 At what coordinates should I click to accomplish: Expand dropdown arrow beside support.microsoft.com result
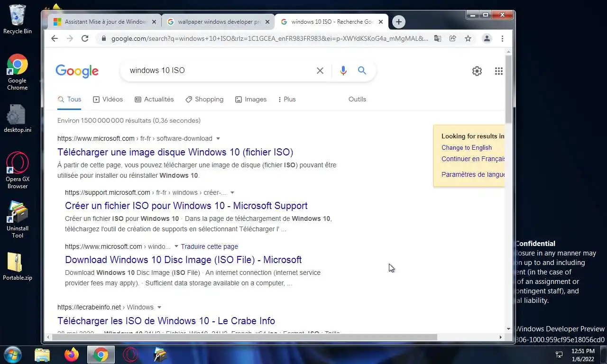(232, 192)
